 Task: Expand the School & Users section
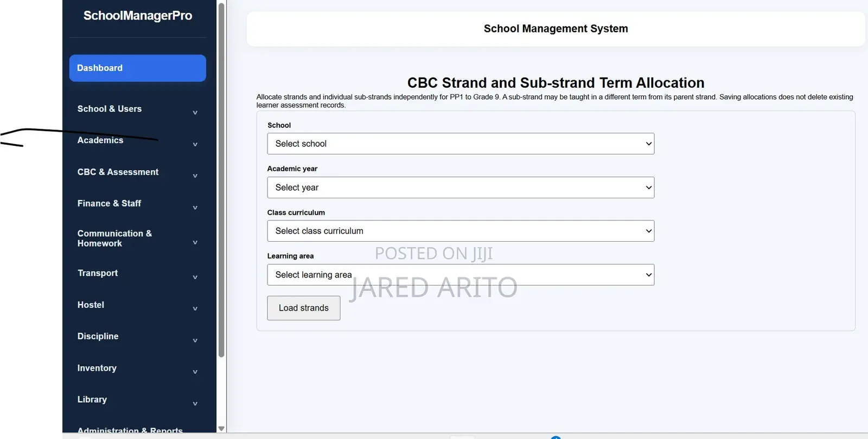click(137, 109)
